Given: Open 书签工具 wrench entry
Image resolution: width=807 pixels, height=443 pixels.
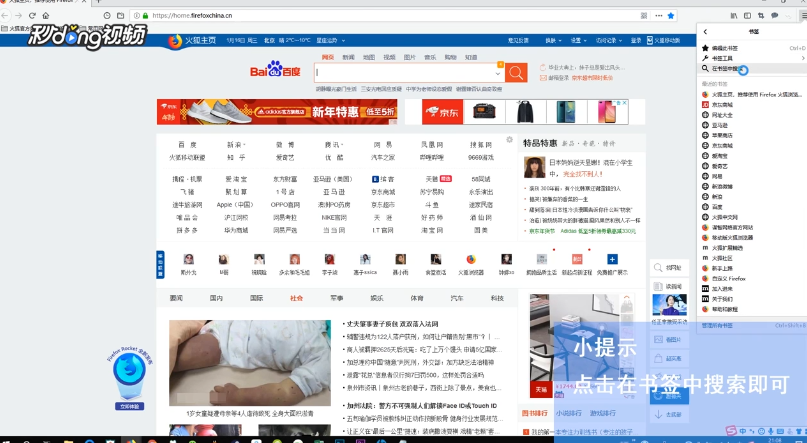Looking at the screenshot, I should (722, 58).
